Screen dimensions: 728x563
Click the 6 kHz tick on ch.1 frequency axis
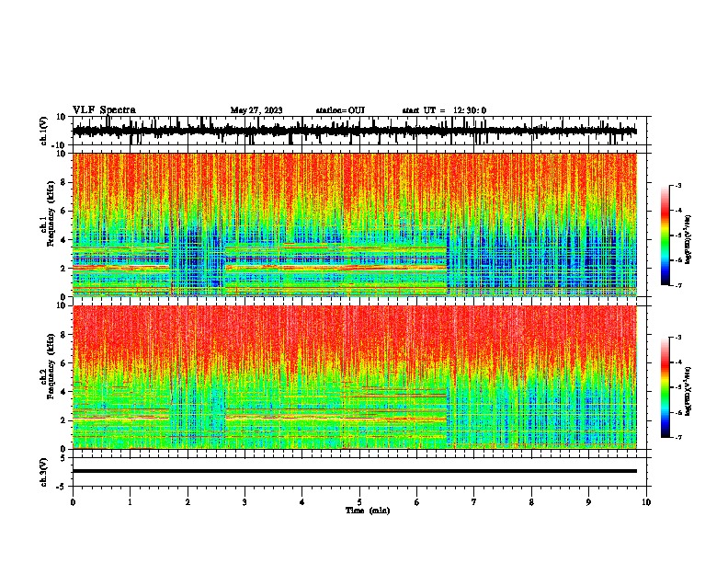[x=63, y=212]
